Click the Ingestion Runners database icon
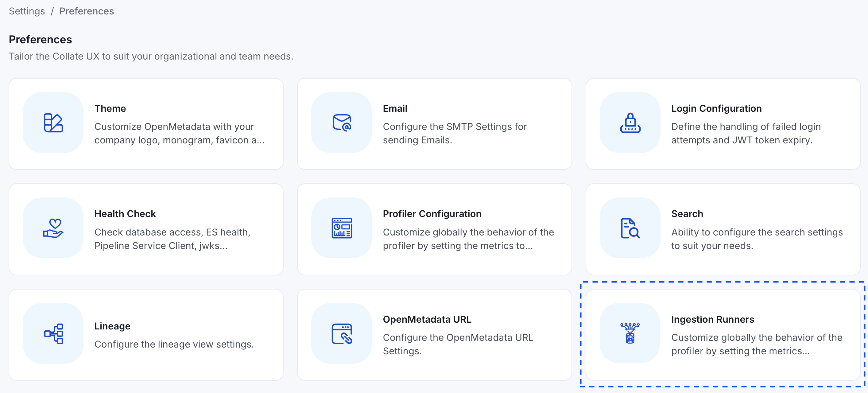Viewport: 868px width, 393px height. click(x=630, y=333)
